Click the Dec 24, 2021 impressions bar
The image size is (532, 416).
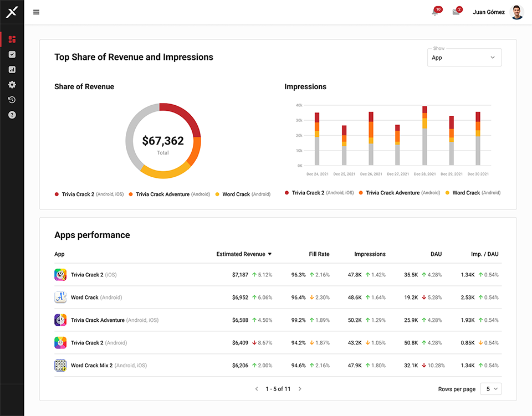317,139
